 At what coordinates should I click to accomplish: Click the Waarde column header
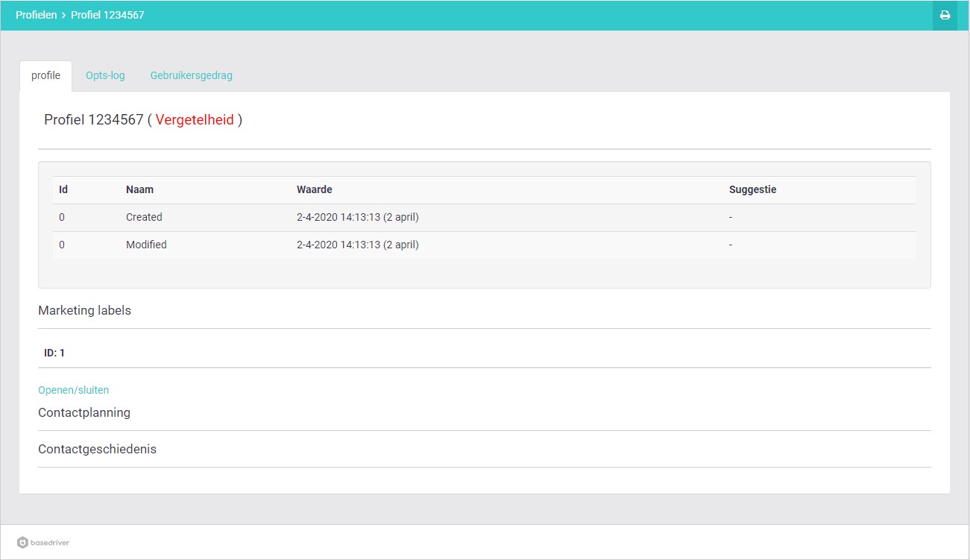coord(315,190)
